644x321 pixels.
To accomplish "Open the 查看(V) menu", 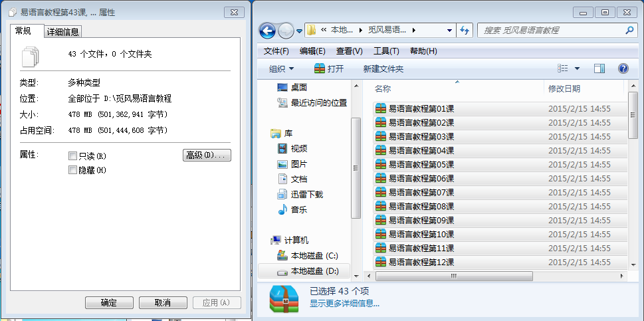I will click(x=349, y=51).
